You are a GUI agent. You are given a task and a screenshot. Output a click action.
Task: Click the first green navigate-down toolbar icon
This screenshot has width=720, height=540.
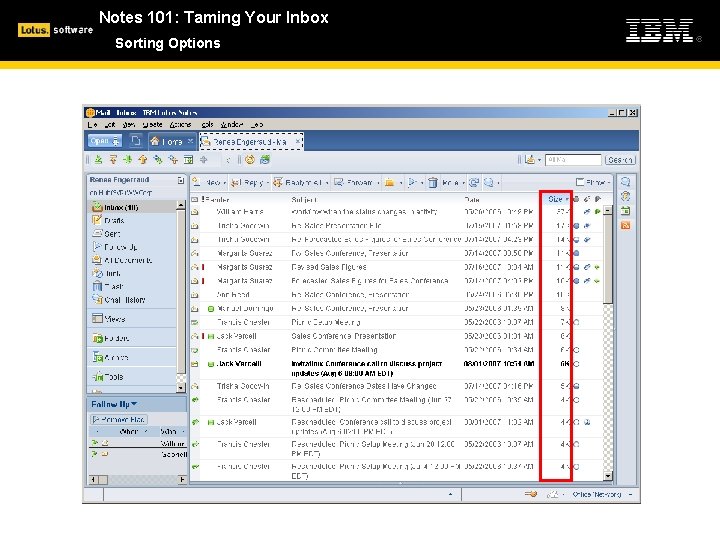coord(98,160)
